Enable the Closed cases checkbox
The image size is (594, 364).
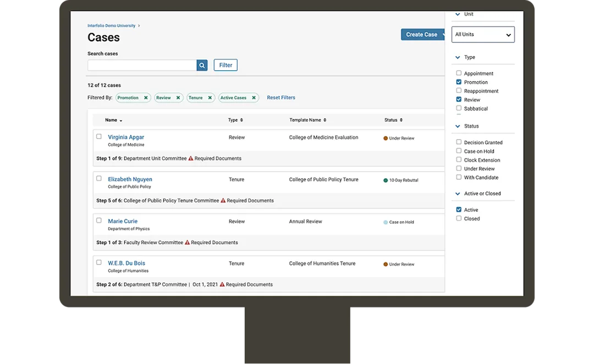click(x=459, y=218)
